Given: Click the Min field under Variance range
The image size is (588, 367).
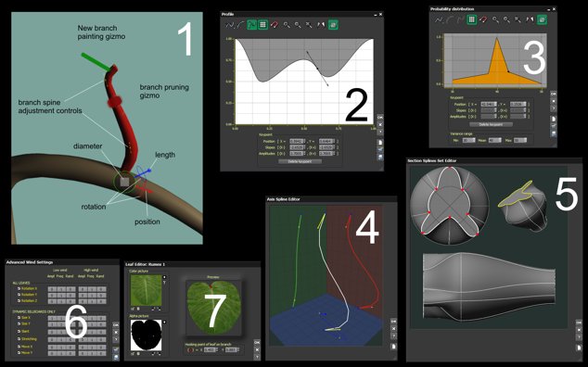Looking at the screenshot, I should [x=468, y=140].
